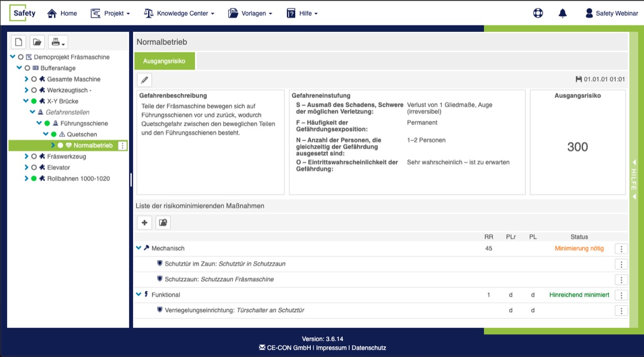
Task: Open the Hilfe menu
Action: click(x=302, y=13)
